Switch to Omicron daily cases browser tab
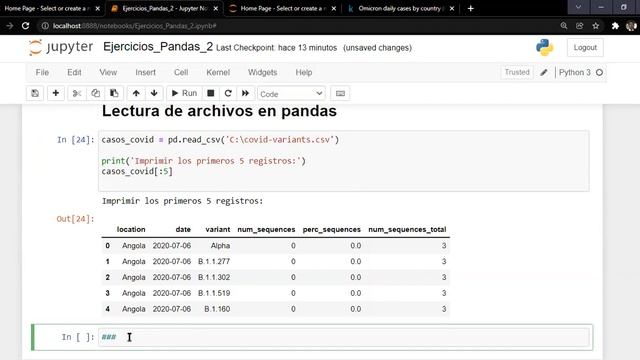This screenshot has height=360, width=640. (x=400, y=9)
